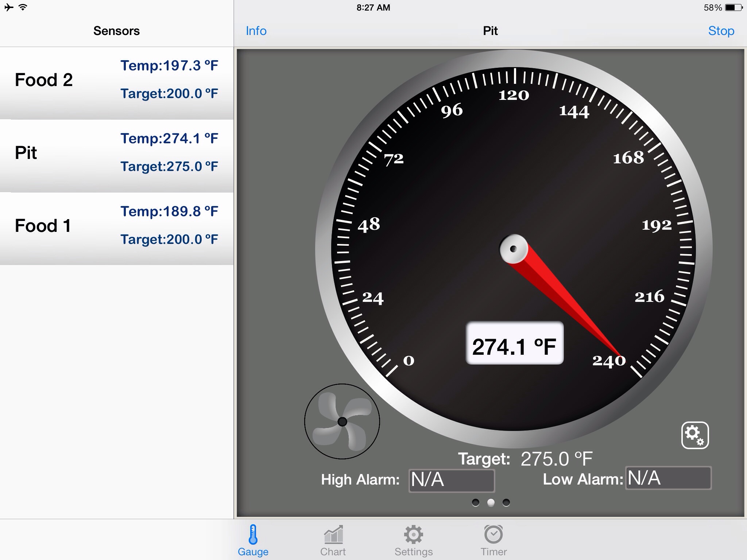Tap the fan blower icon
747x560 pixels.
pyautogui.click(x=342, y=421)
